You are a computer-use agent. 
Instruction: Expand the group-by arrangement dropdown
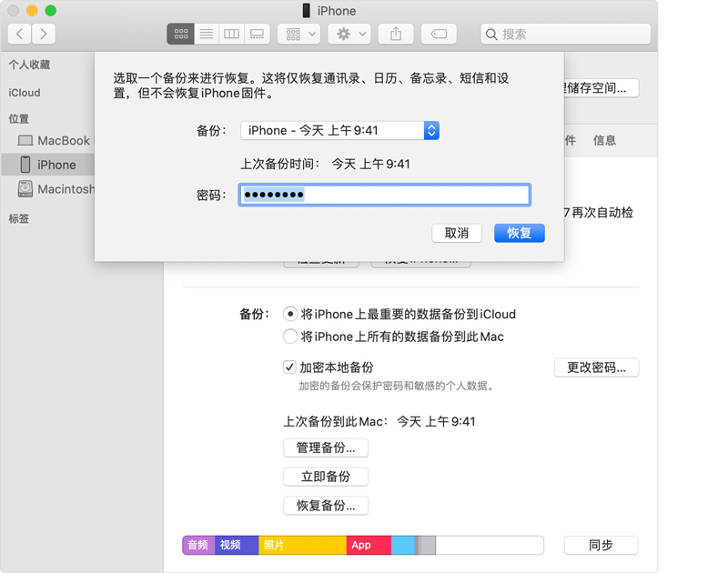click(x=300, y=34)
